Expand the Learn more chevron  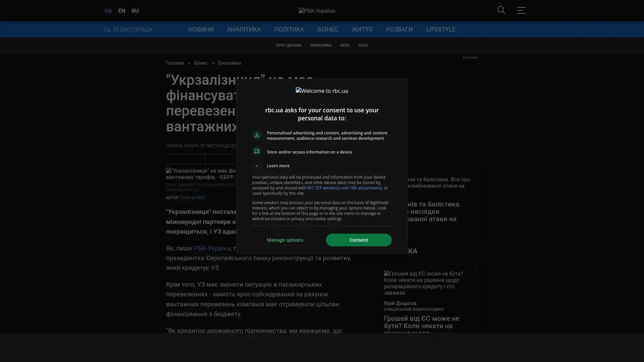257,166
